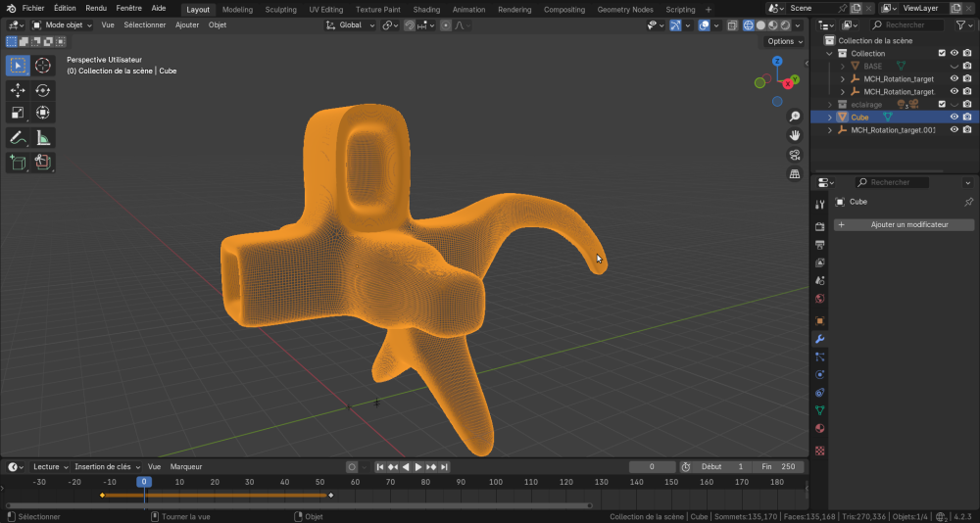Open the Ajouter menu in viewport header
The width and height of the screenshot is (980, 523).
[x=187, y=25]
